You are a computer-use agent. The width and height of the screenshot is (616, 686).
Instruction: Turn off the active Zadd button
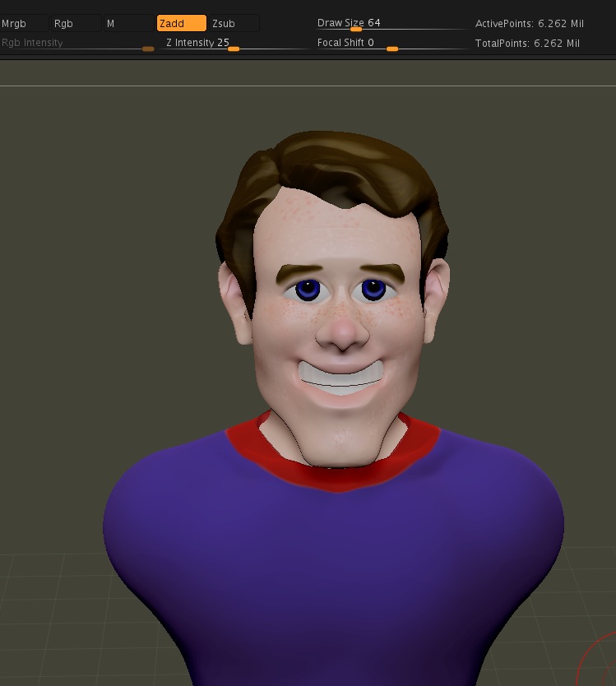(x=181, y=24)
